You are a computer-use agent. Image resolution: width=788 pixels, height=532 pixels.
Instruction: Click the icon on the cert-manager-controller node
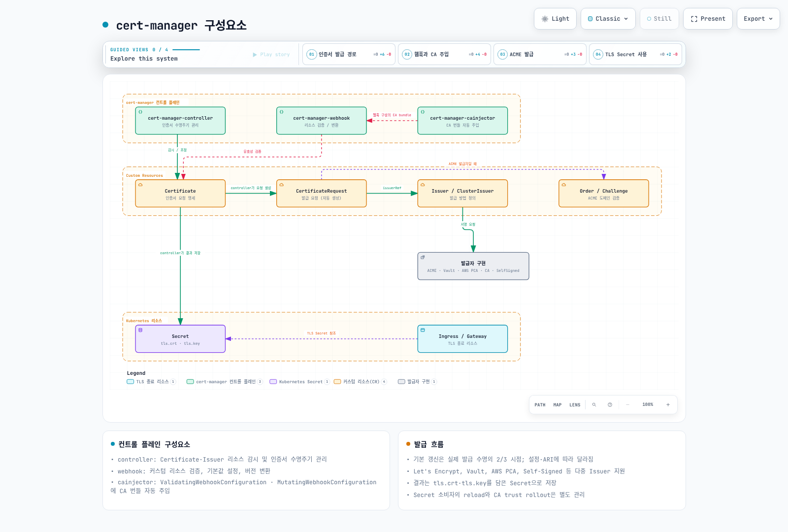pyautogui.click(x=140, y=112)
